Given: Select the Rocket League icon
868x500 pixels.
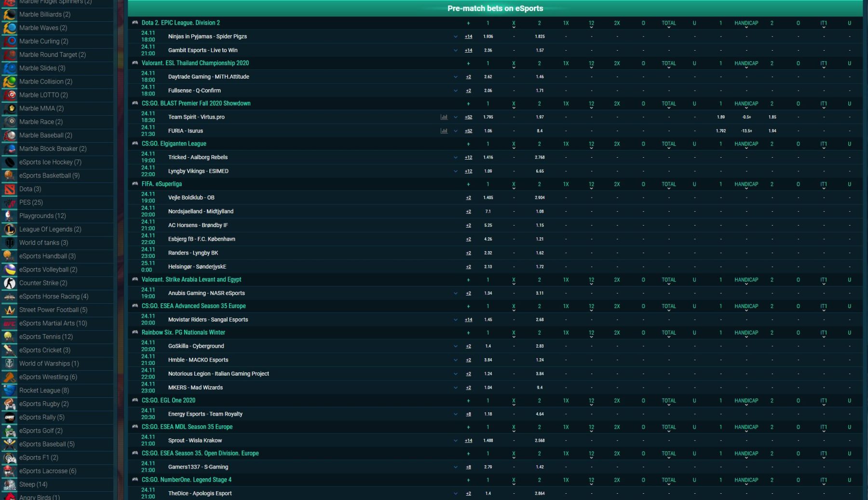Looking at the screenshot, I should coord(10,391).
